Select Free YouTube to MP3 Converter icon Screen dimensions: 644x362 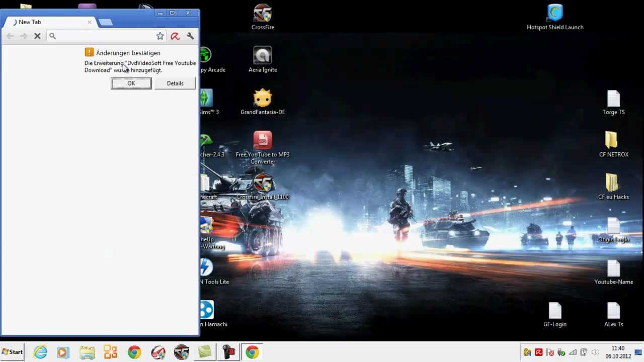click(x=263, y=148)
